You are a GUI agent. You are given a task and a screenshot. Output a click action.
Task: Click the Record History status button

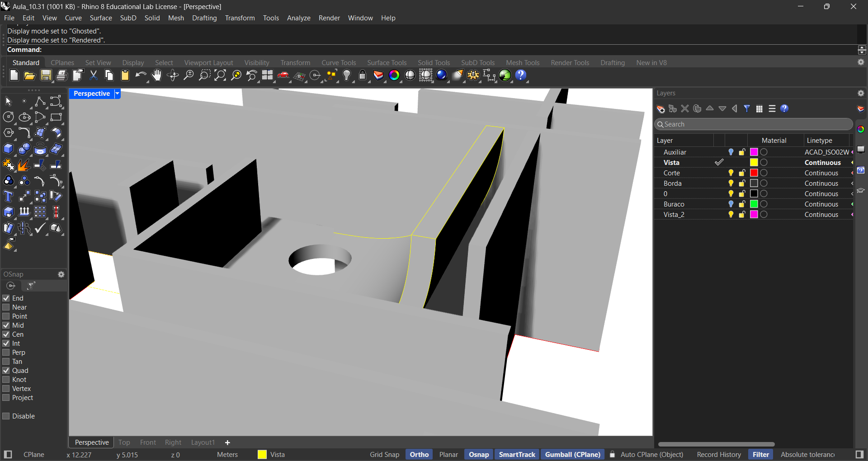click(719, 455)
